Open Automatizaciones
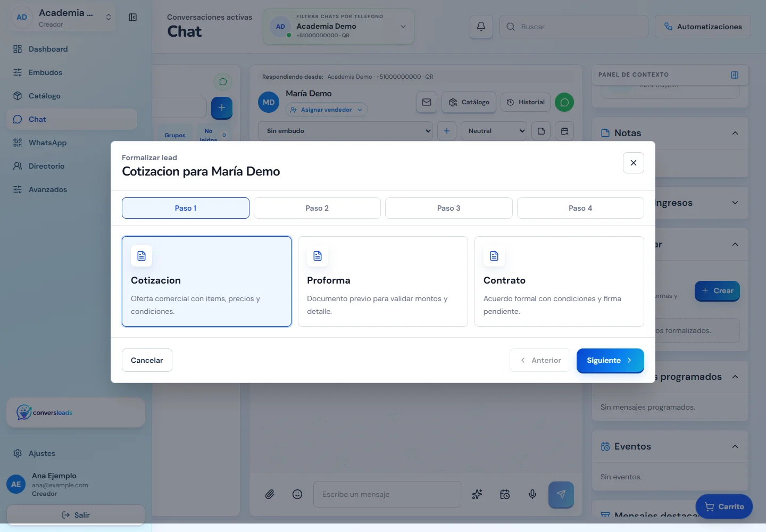 703,27
